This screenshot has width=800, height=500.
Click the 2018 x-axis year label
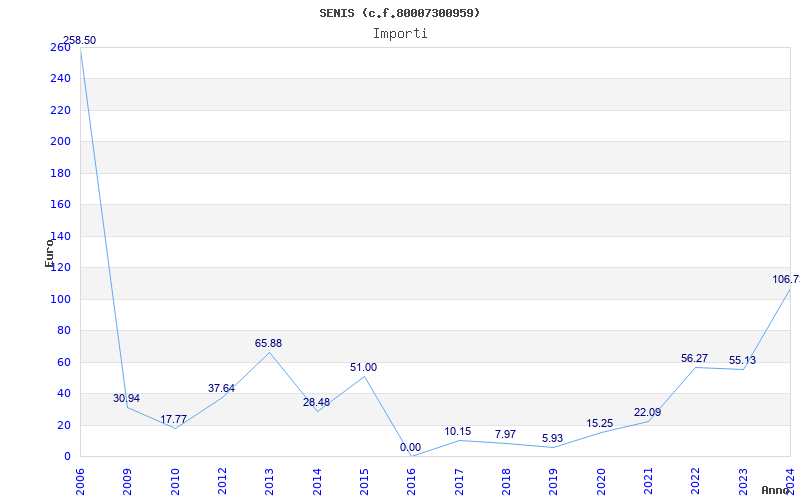(x=506, y=482)
